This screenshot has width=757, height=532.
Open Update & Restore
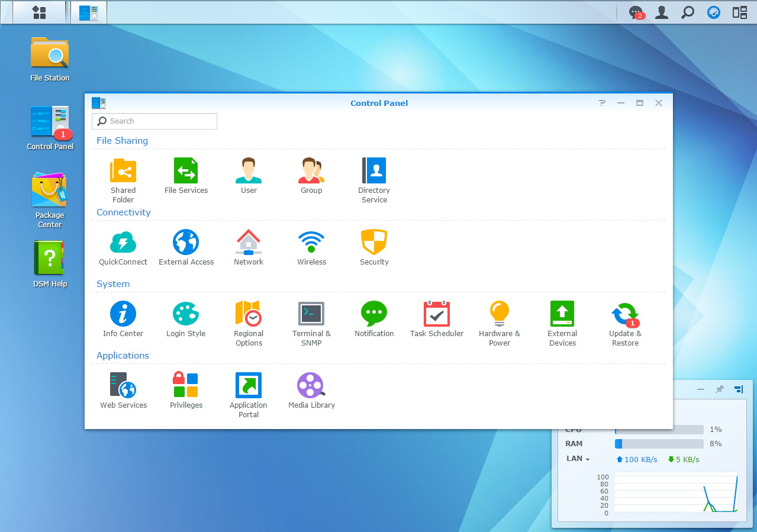pos(625,314)
